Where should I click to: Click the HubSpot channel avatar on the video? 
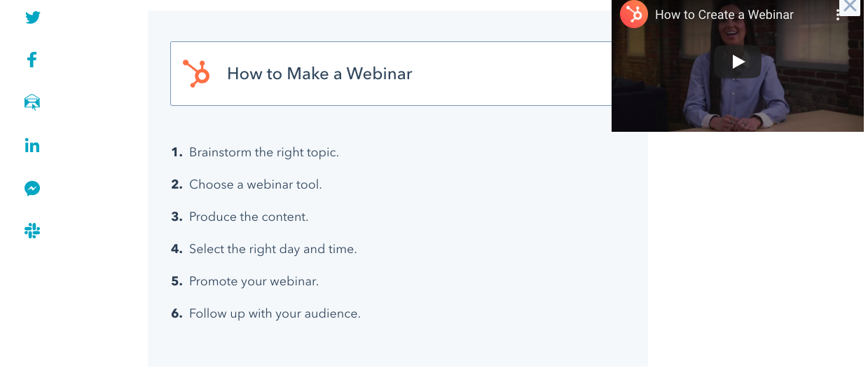coord(633,15)
